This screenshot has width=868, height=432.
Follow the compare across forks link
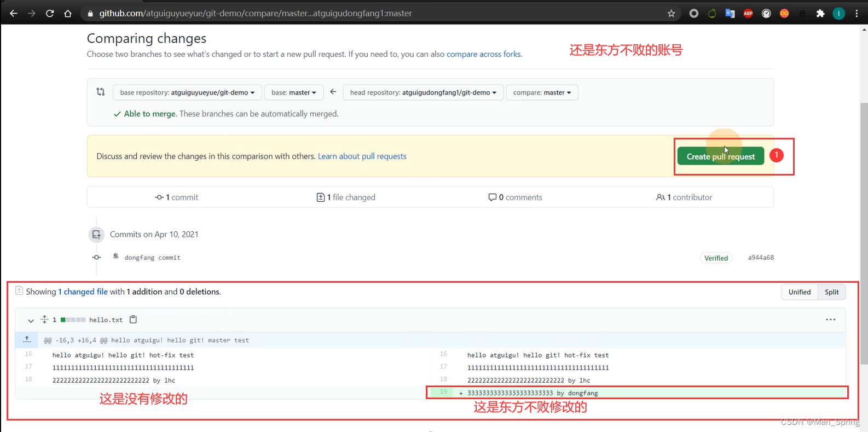[484, 54]
